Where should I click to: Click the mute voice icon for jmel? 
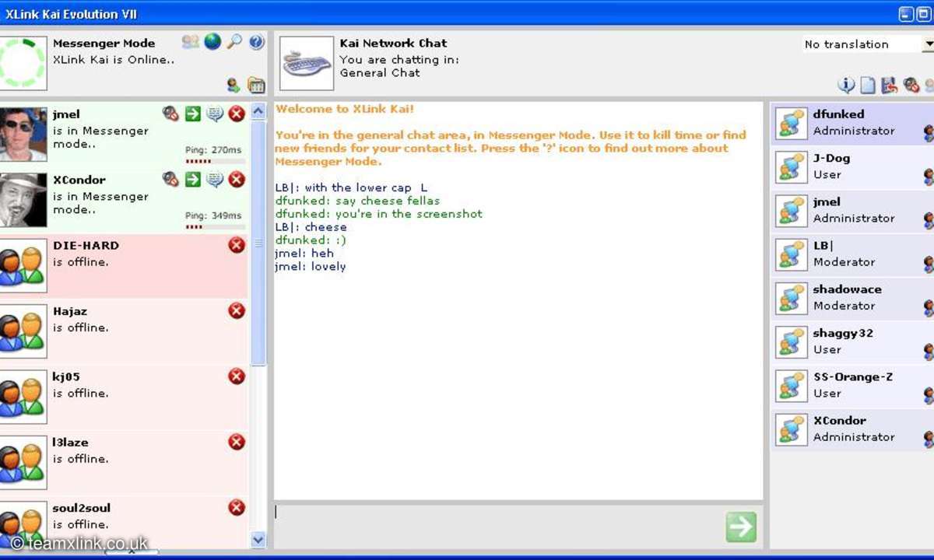pyautogui.click(x=170, y=114)
